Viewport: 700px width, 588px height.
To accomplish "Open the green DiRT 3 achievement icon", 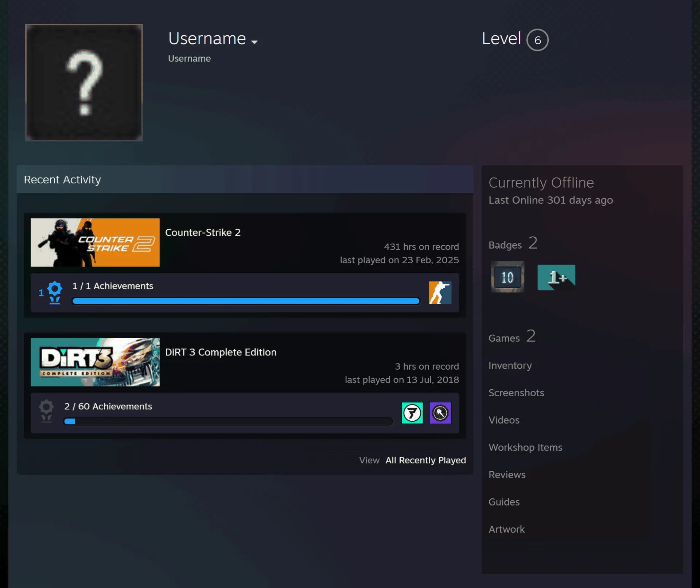I will [x=412, y=413].
